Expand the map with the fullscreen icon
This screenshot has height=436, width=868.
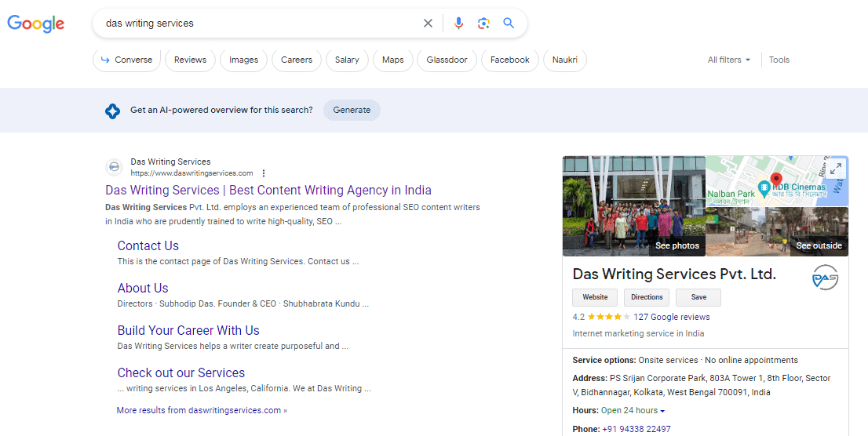835,168
